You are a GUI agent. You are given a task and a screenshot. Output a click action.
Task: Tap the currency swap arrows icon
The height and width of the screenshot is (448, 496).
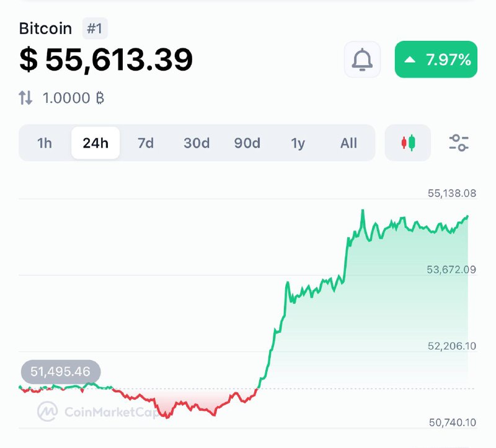click(x=25, y=97)
